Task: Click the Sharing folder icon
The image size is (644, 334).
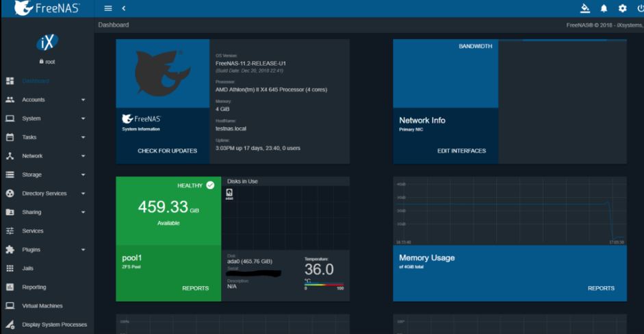Action: [x=10, y=212]
